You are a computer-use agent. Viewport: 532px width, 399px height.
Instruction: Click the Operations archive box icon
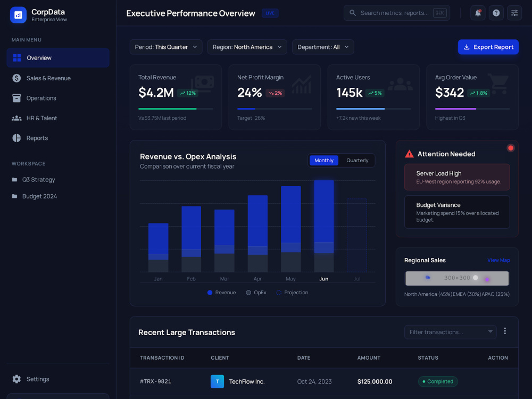[x=16, y=98]
